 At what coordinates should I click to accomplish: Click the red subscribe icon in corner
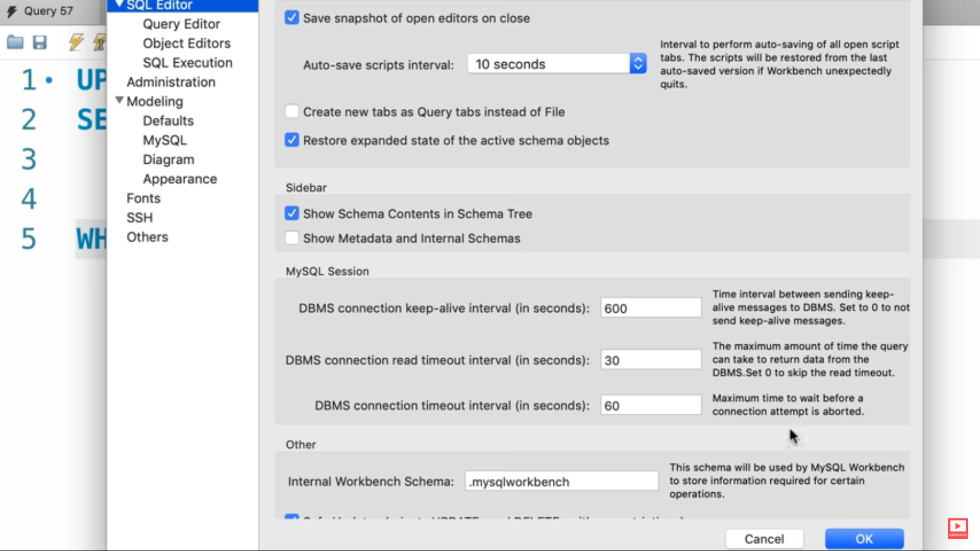[x=958, y=528]
